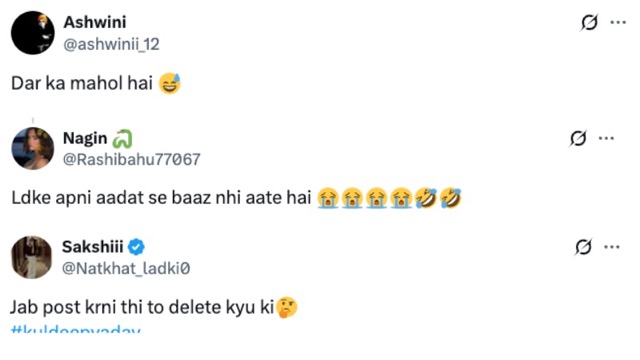Click the display name Ashwini
640x360 pixels.
point(95,22)
